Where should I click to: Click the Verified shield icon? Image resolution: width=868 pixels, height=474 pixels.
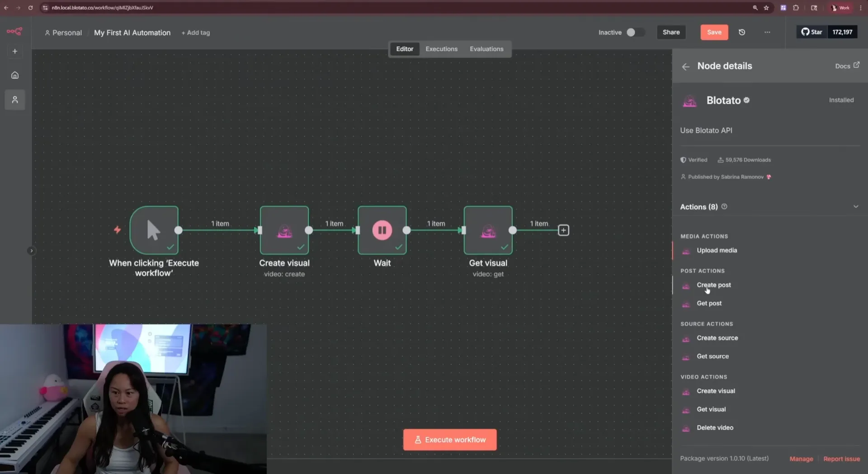683,160
